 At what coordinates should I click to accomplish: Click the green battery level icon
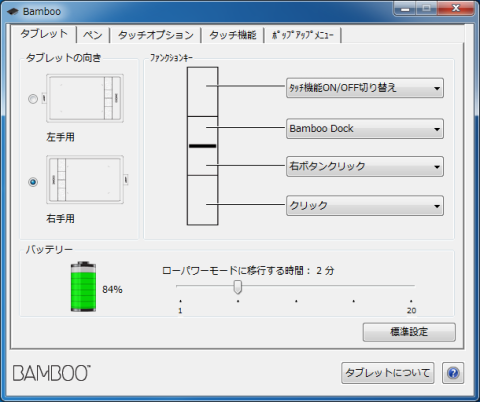coord(83,287)
